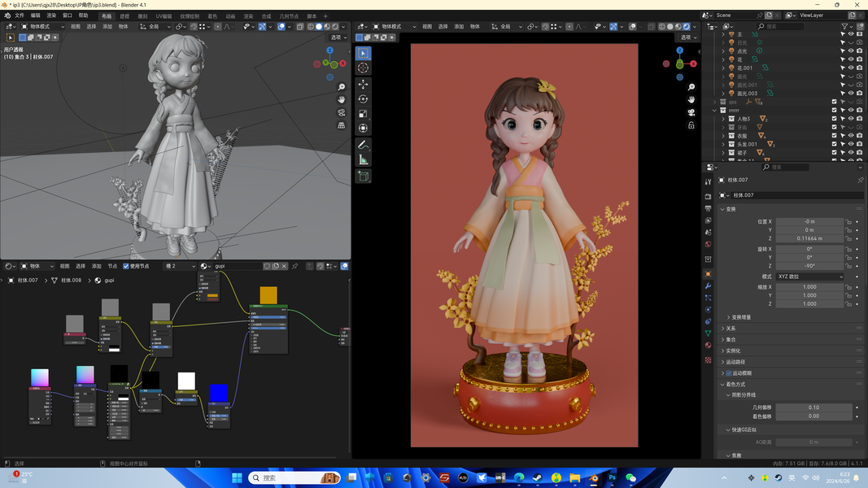Click 选项 button in right viewport

(x=688, y=37)
